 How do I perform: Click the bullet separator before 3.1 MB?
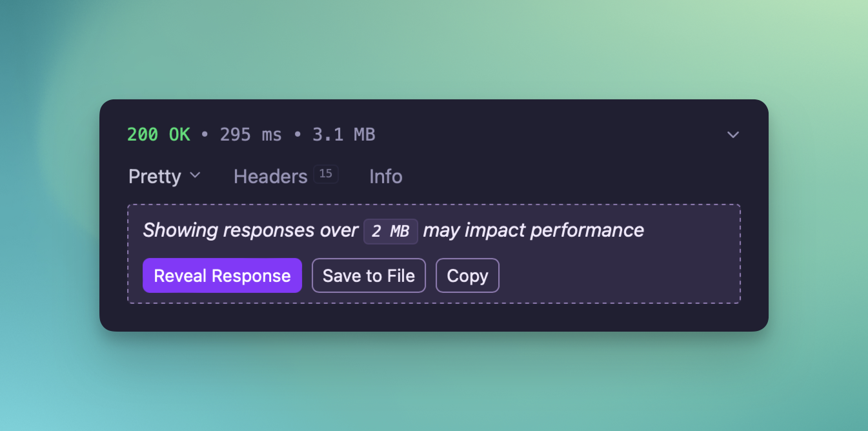(x=298, y=135)
